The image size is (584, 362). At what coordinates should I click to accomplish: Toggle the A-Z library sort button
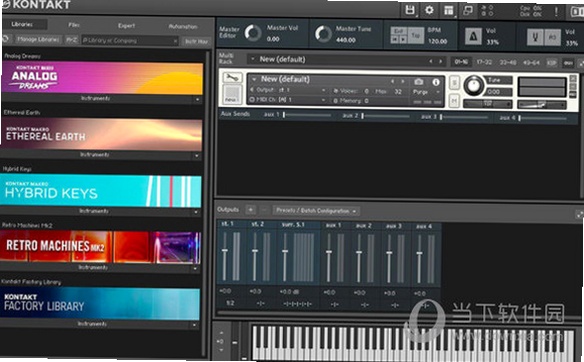(72, 39)
